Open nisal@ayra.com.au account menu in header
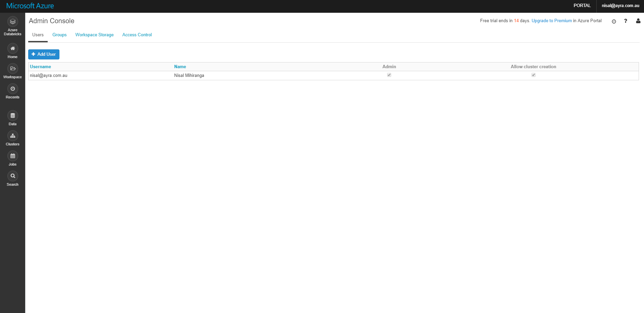The image size is (644, 313). [620, 6]
